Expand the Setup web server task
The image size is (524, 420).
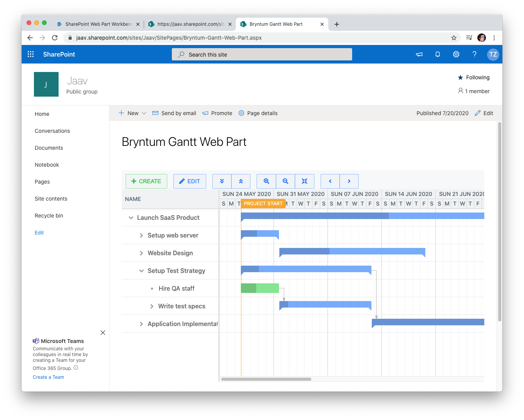(x=141, y=236)
